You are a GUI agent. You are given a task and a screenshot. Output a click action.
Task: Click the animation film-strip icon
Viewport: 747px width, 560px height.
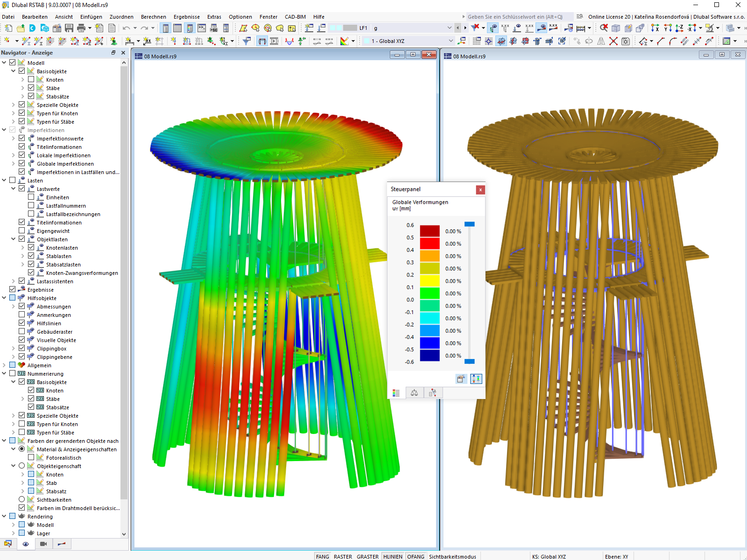[275, 41]
